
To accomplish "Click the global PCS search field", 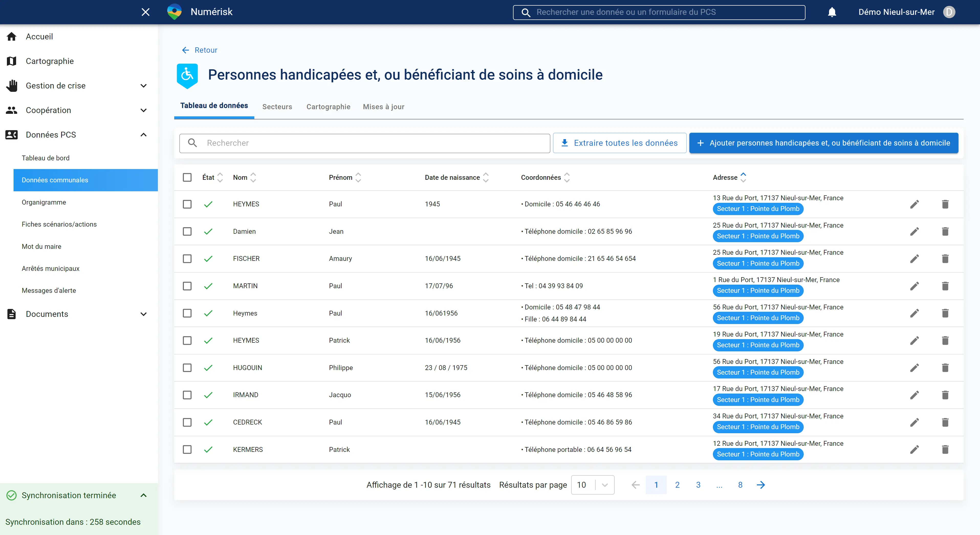I will click(x=659, y=12).
